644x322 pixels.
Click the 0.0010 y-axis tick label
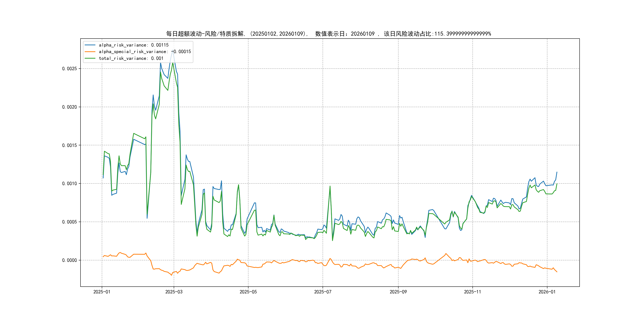point(70,183)
